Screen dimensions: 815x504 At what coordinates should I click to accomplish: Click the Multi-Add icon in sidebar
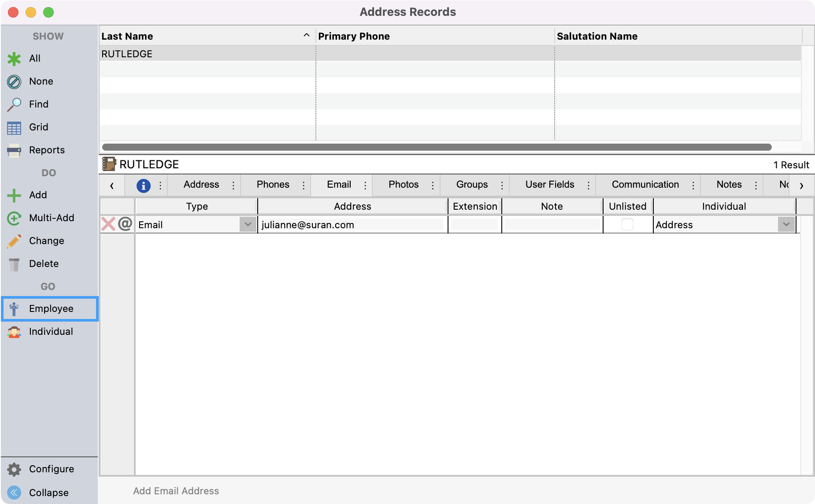click(14, 218)
